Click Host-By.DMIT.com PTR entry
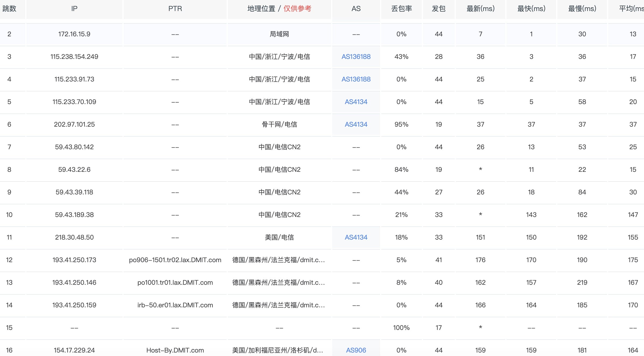 coord(175,350)
